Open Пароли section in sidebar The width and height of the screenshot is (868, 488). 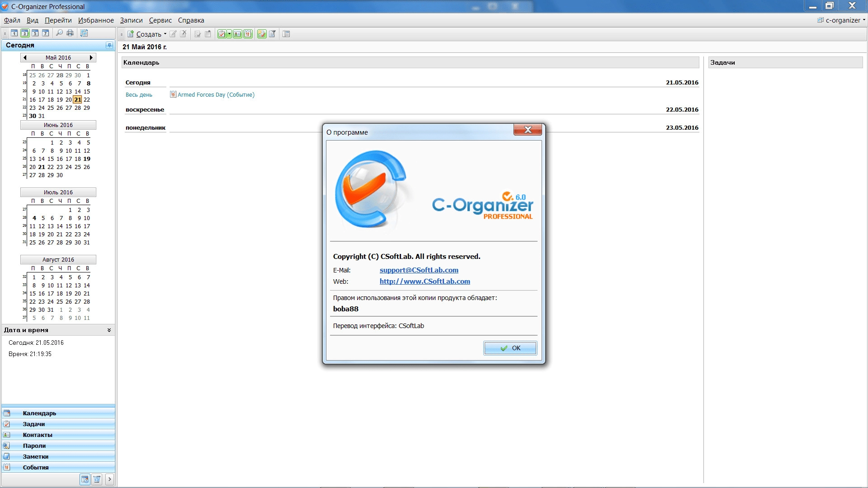[58, 446]
